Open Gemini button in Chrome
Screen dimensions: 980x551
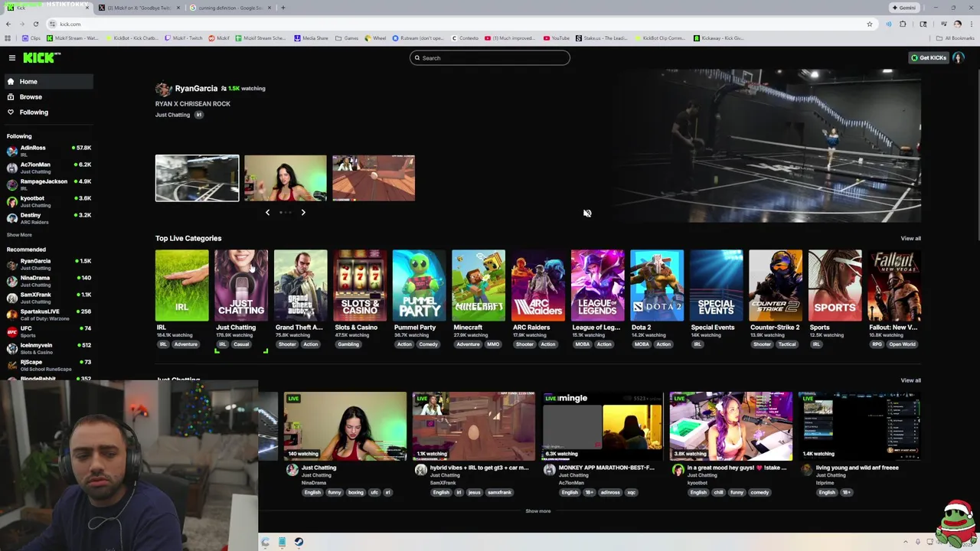click(903, 8)
